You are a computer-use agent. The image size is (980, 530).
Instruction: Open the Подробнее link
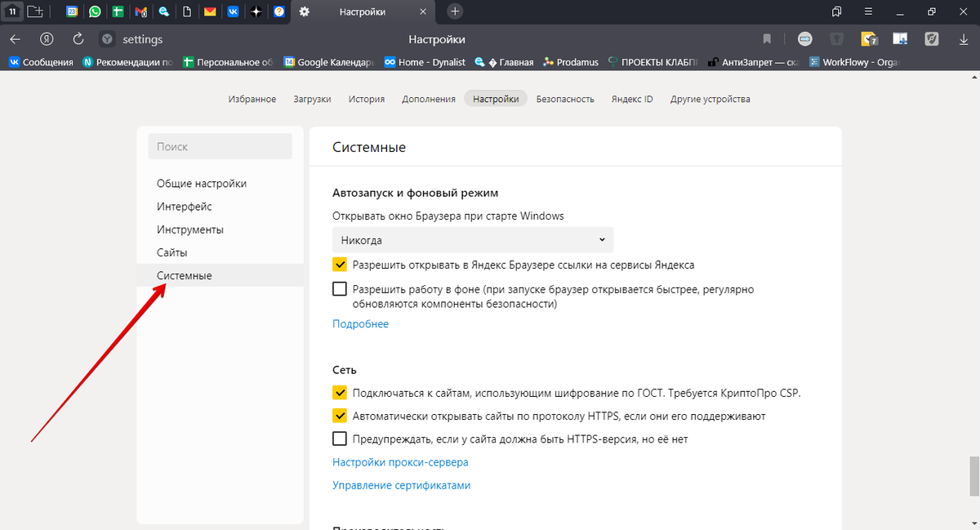click(360, 324)
